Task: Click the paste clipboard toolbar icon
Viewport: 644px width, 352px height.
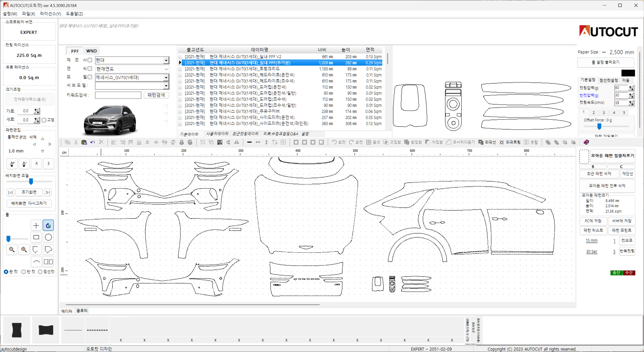Action: tap(84, 142)
